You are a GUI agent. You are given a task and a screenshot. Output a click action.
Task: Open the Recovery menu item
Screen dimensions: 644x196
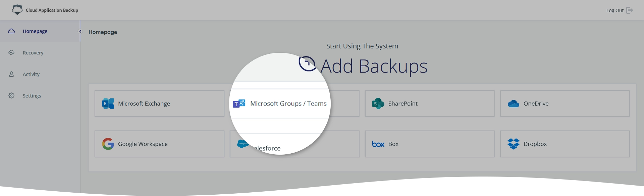(x=40, y=52)
